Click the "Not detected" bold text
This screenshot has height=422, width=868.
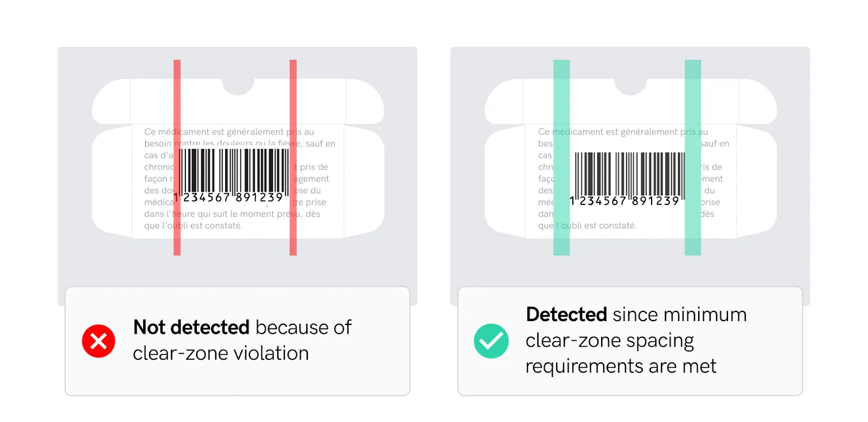click(x=192, y=328)
